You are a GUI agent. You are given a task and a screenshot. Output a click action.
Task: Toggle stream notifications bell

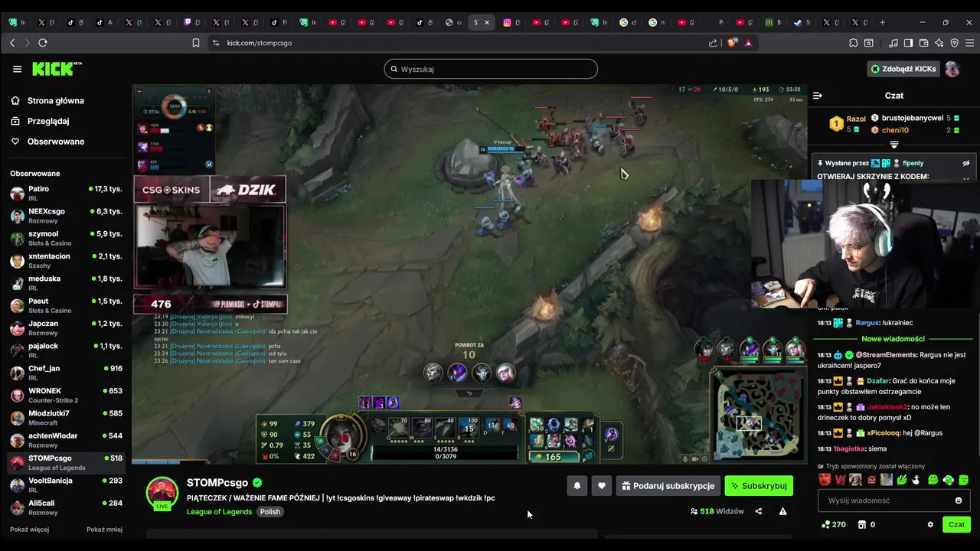(x=577, y=486)
